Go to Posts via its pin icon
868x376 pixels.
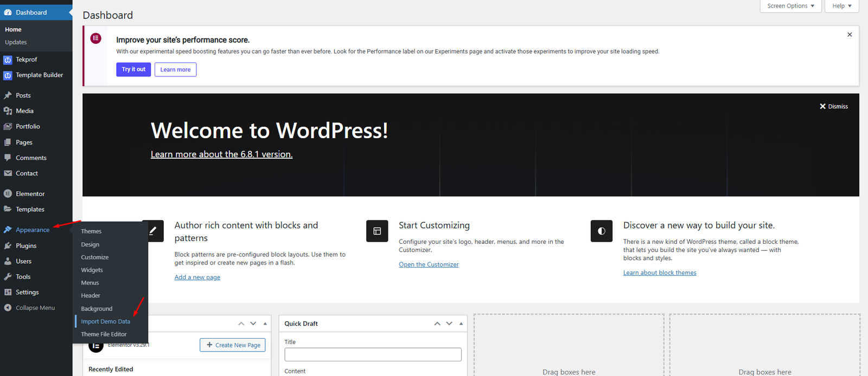pos(8,95)
